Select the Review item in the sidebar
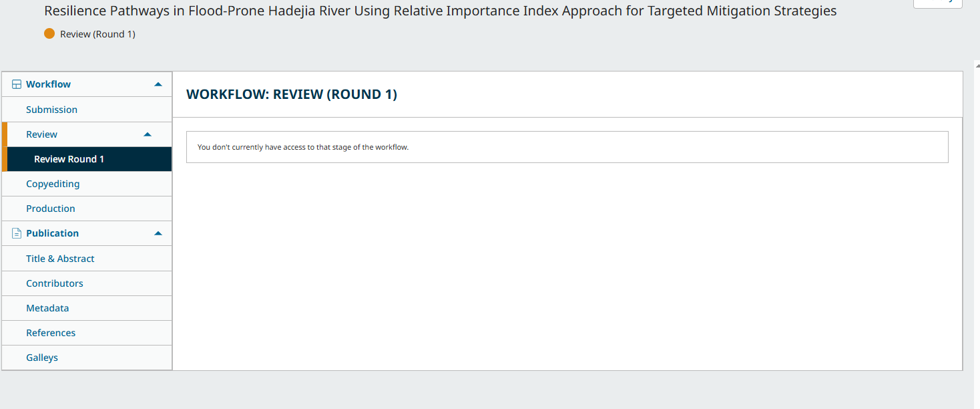The width and height of the screenshot is (980, 409). coord(41,134)
